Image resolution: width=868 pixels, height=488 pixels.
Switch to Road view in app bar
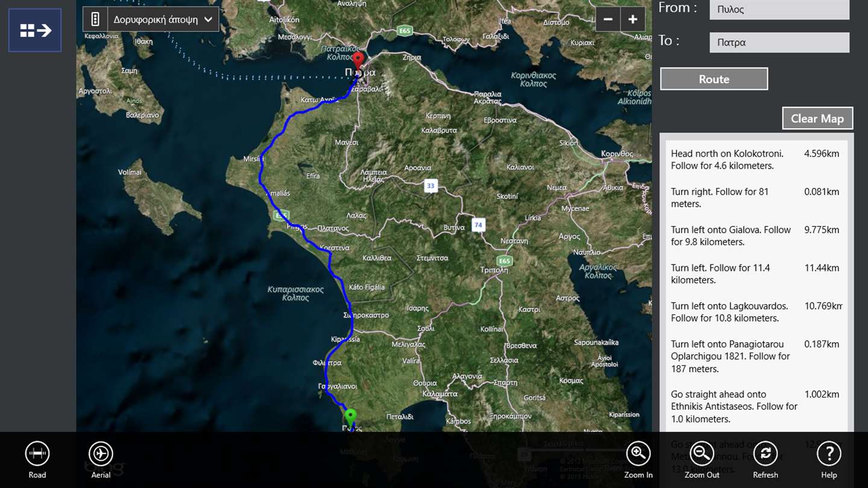tap(37, 460)
